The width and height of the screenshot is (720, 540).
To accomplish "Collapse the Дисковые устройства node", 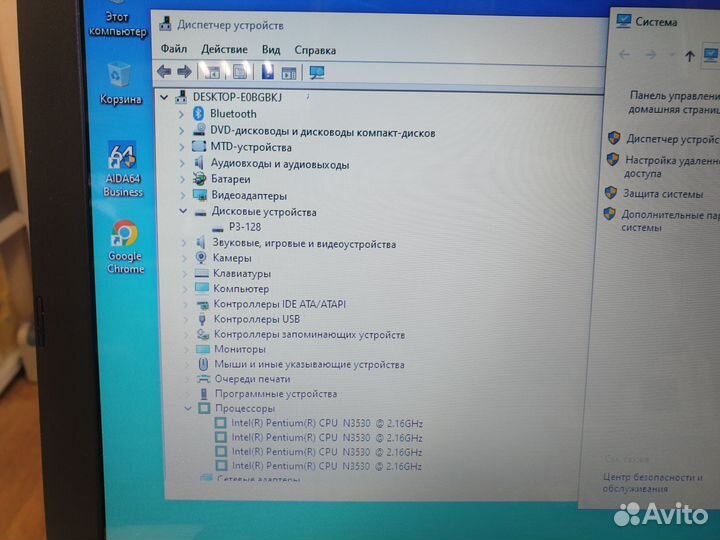I will pyautogui.click(x=183, y=211).
